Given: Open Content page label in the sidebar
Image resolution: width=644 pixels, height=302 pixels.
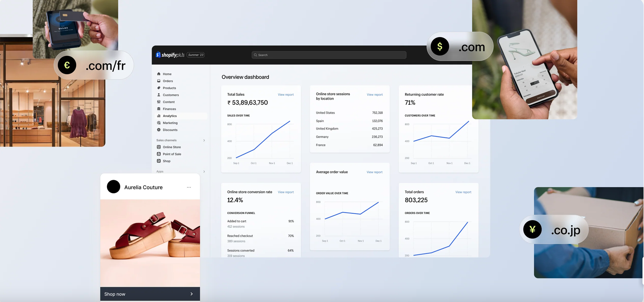Looking at the screenshot, I should (169, 102).
